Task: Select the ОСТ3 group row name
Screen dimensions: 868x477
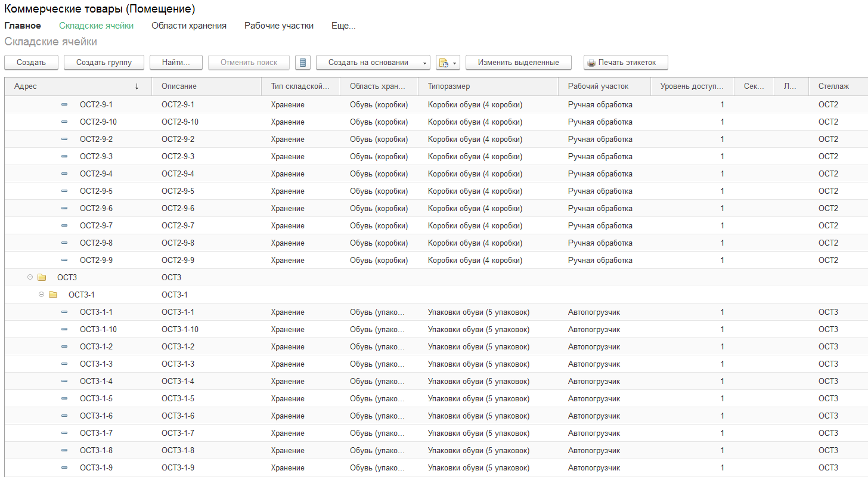Action: pyautogui.click(x=67, y=277)
